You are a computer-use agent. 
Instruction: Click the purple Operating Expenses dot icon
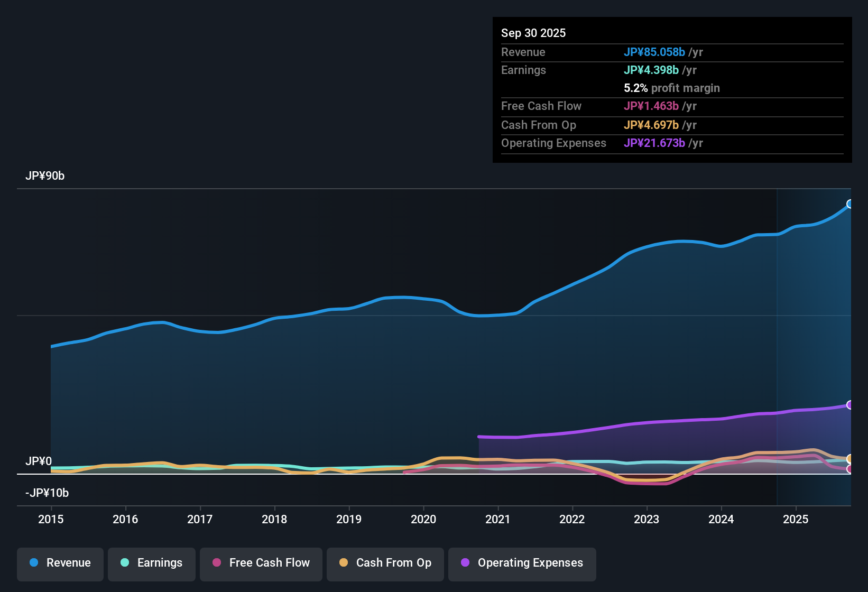[x=464, y=563]
